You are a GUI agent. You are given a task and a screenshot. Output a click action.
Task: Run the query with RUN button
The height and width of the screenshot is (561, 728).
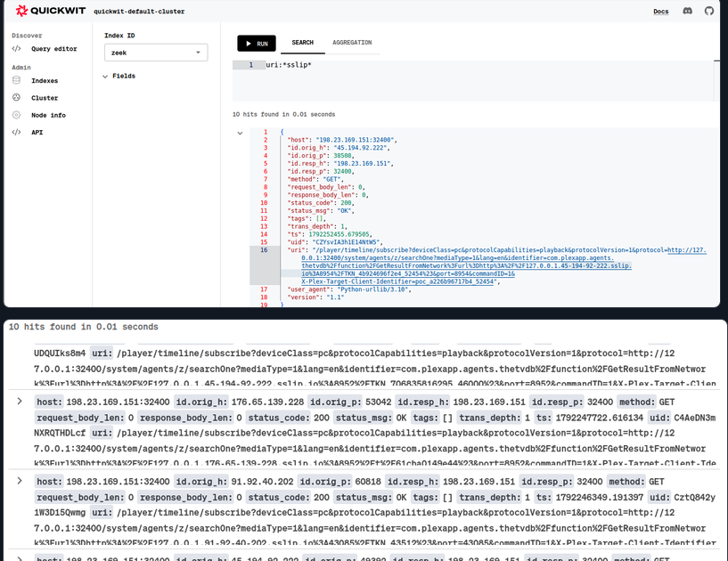257,44
